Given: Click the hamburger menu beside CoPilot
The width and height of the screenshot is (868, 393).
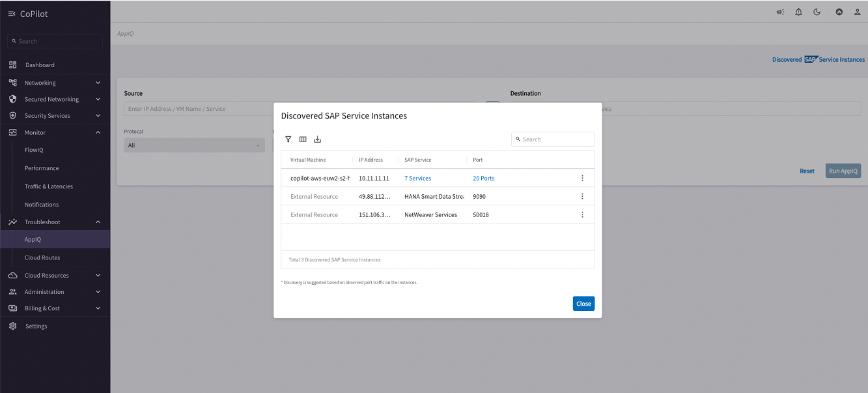Looking at the screenshot, I should (x=11, y=13).
